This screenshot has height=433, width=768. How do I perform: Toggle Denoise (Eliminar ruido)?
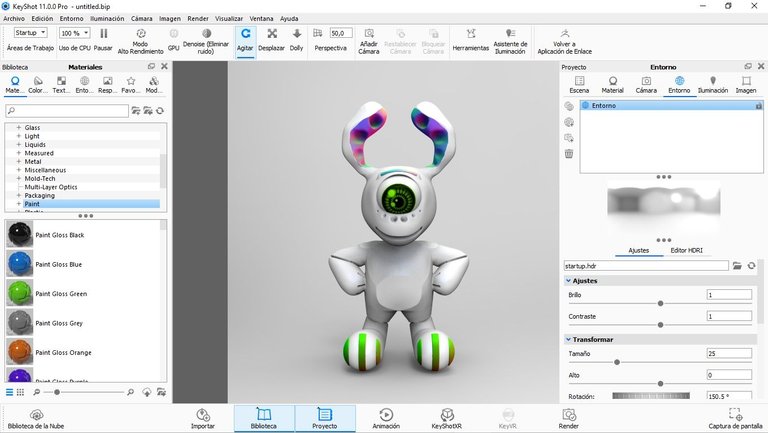pyautogui.click(x=206, y=41)
